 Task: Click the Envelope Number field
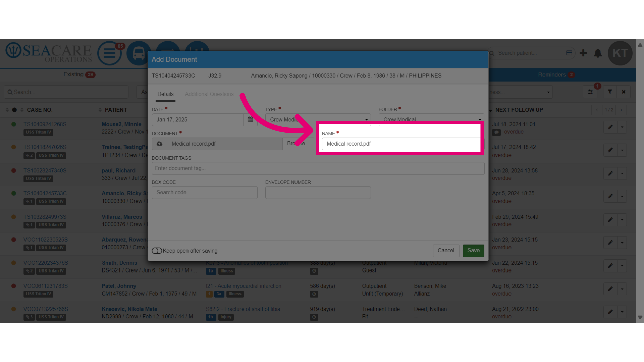tap(318, 193)
